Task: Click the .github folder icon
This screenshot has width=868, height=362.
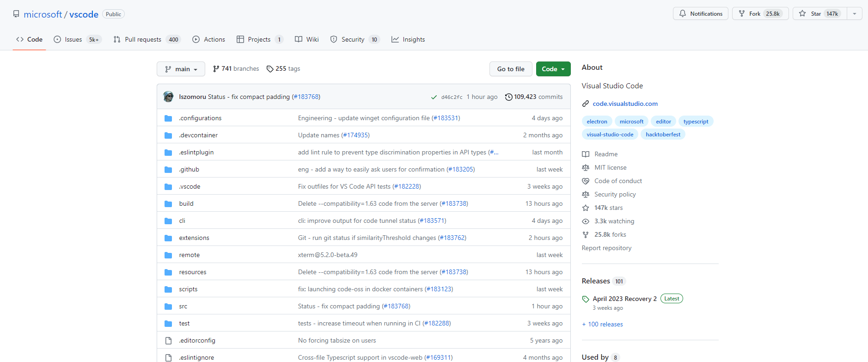Action: tap(168, 170)
